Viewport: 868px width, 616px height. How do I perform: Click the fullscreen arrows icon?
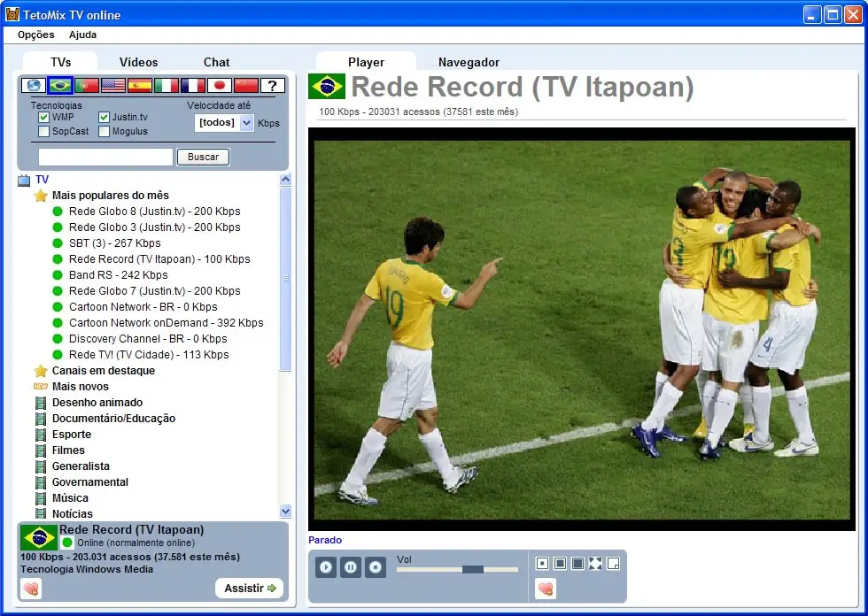595,564
